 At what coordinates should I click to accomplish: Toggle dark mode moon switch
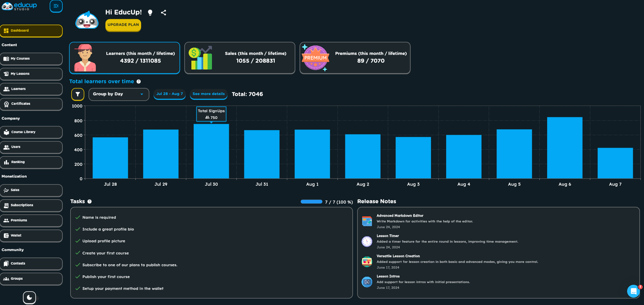point(29,298)
